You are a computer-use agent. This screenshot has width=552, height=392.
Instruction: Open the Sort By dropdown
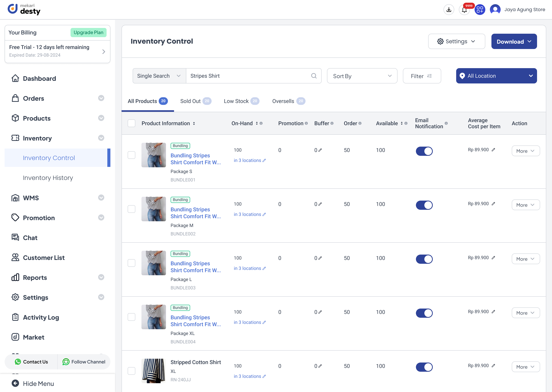[362, 76]
